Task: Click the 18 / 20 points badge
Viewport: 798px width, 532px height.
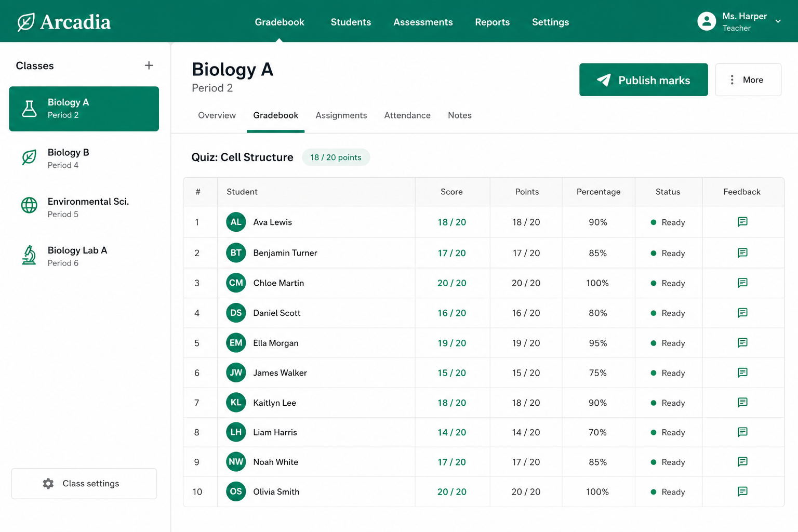Action: click(x=336, y=157)
